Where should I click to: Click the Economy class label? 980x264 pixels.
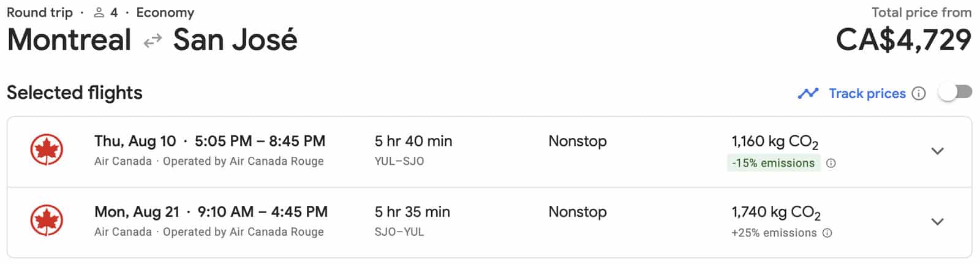click(165, 12)
